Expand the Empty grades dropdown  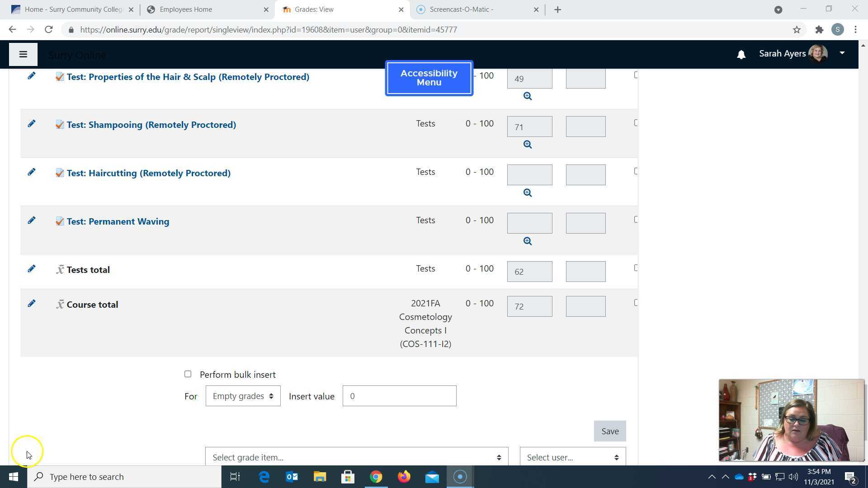pyautogui.click(x=243, y=396)
